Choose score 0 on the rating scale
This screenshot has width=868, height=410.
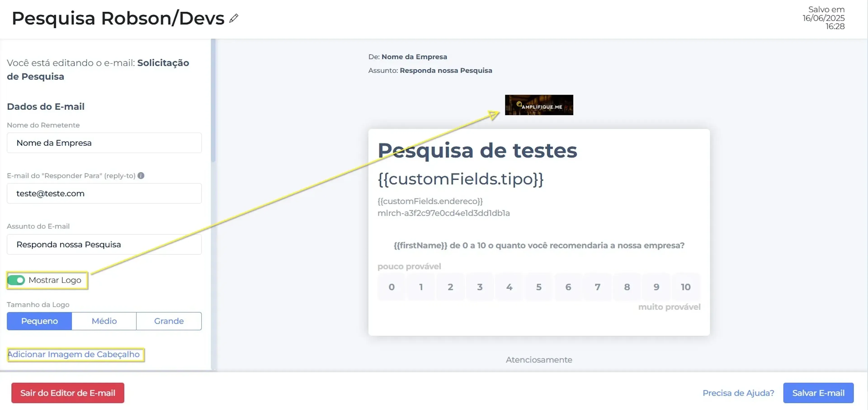(x=391, y=287)
